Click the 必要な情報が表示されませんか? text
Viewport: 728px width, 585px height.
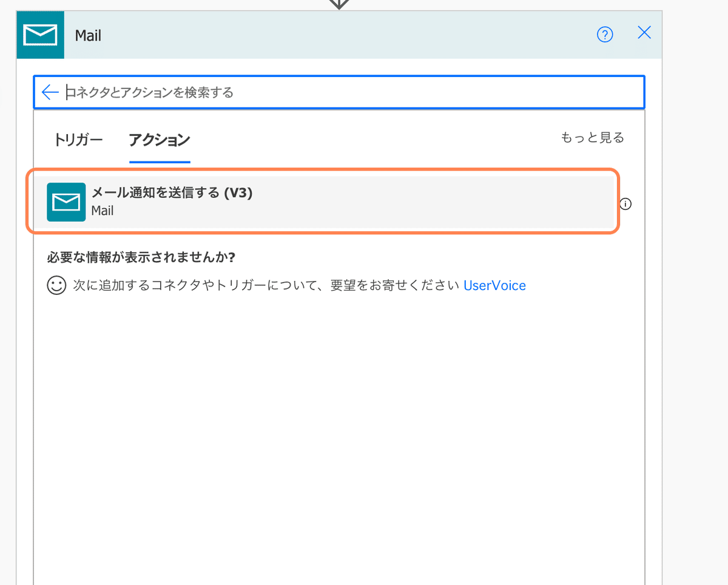pos(141,257)
